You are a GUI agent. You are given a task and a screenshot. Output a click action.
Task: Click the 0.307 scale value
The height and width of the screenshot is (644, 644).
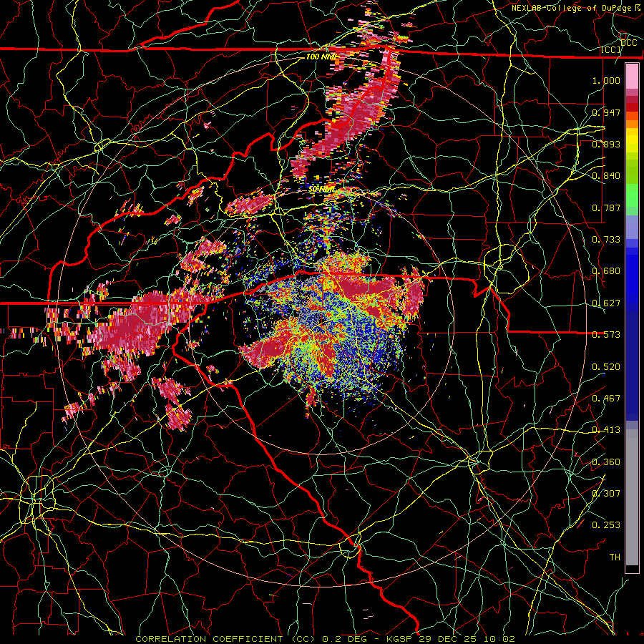click(606, 494)
